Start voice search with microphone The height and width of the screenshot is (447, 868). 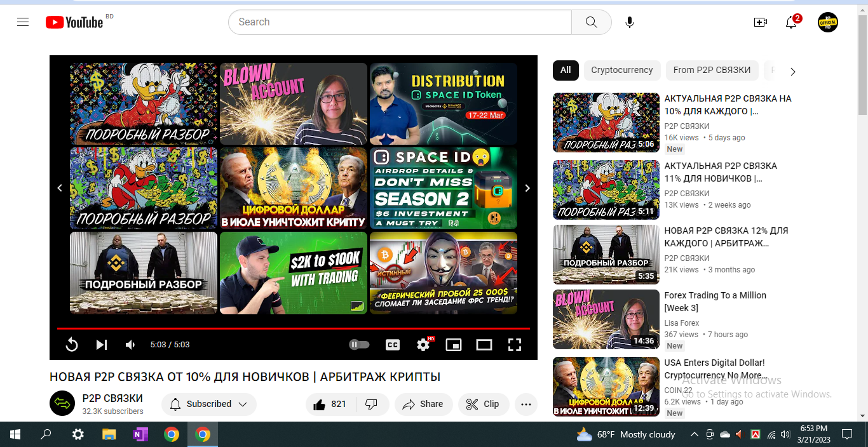click(630, 22)
